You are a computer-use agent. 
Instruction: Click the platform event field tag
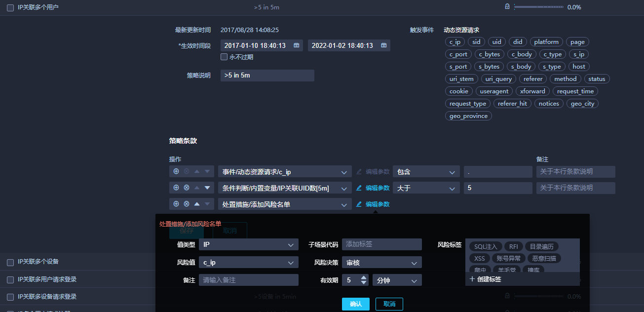pyautogui.click(x=546, y=42)
